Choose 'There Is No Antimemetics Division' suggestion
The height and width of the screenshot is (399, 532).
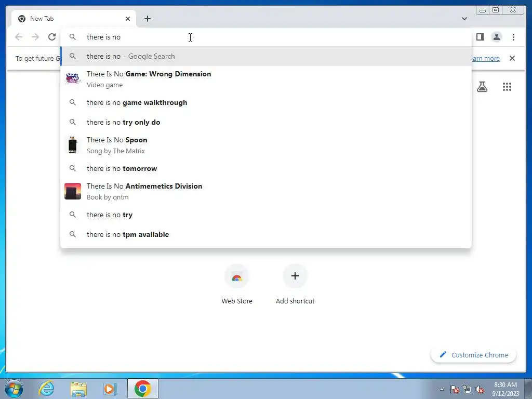click(266, 191)
